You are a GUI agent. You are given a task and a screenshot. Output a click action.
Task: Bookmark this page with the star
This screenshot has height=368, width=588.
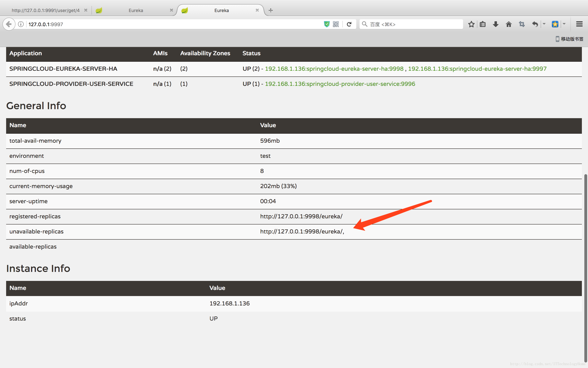coord(471,24)
